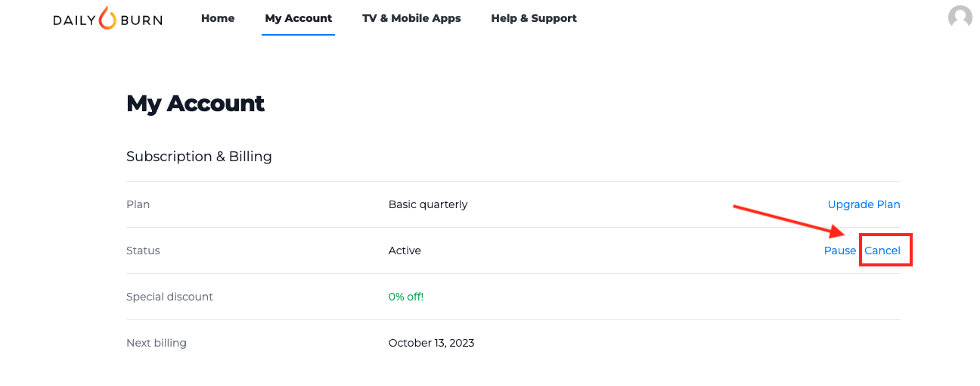Open Help & Support menu
Screen dimensions: 980x386
534,18
